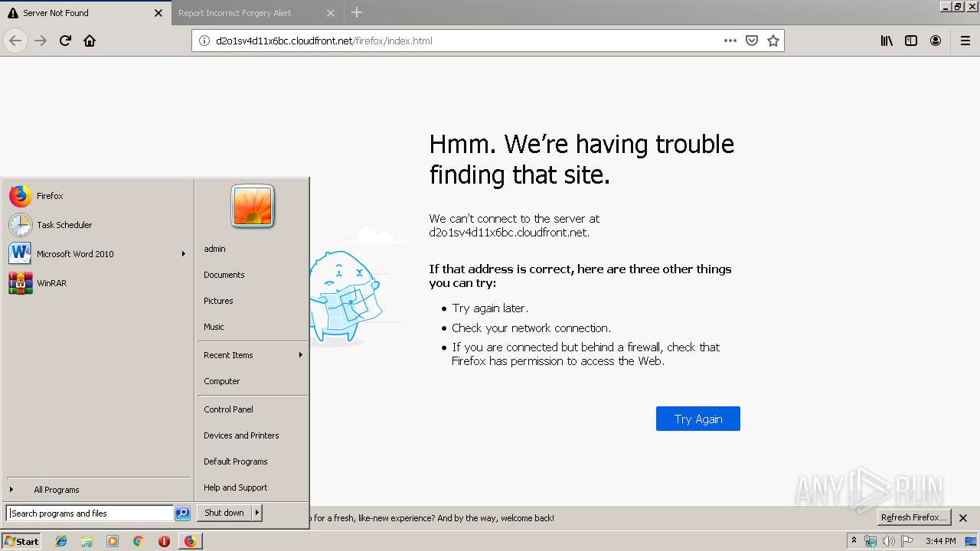Click the network tray icon
Viewport: 980px width, 551px height.
click(x=871, y=541)
